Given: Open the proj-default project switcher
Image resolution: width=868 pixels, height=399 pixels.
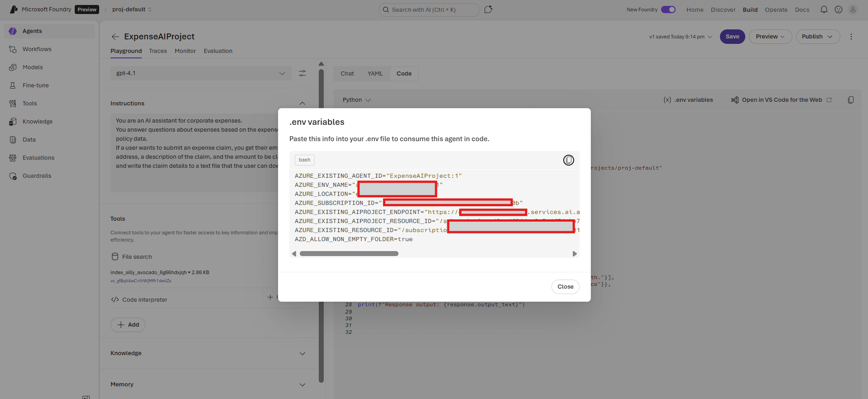Looking at the screenshot, I should (132, 9).
